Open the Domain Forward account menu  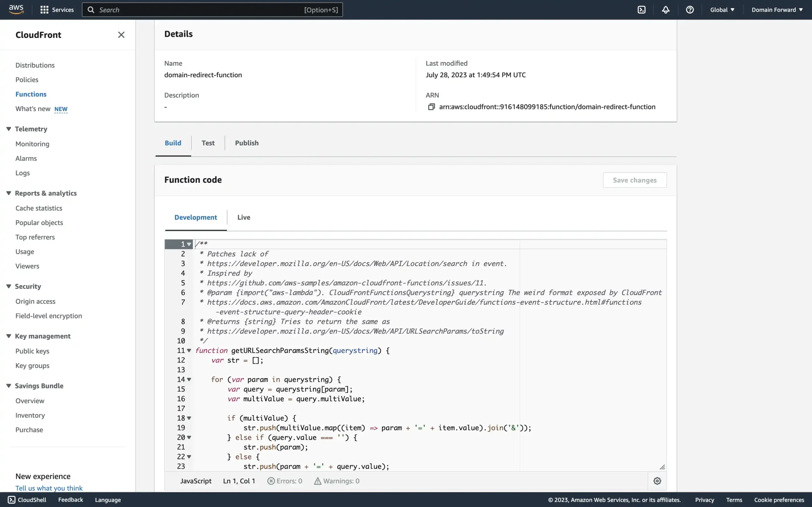click(x=777, y=10)
